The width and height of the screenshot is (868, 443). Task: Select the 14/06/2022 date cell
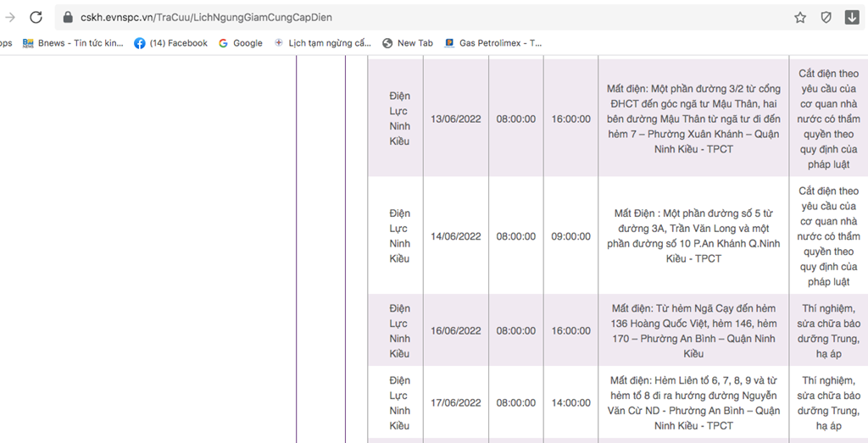click(455, 236)
